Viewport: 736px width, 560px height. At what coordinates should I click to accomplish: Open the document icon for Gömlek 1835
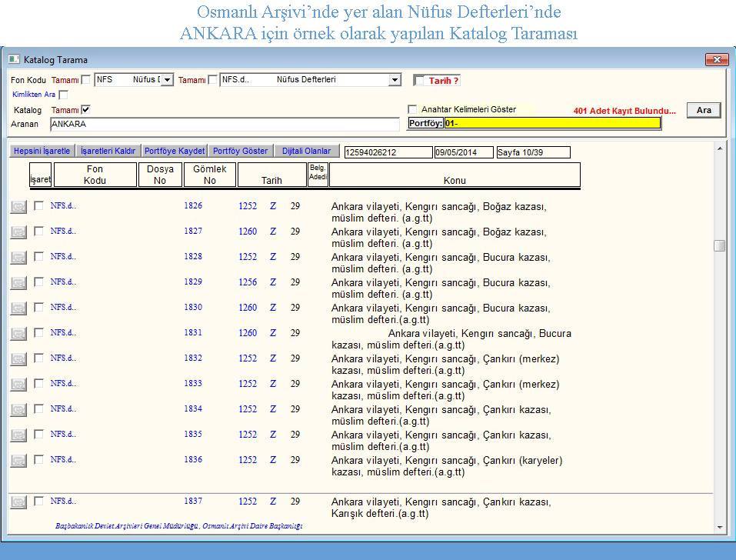point(18,435)
